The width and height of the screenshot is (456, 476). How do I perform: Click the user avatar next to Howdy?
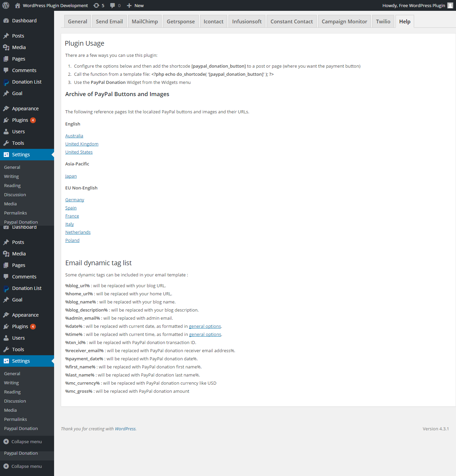pyautogui.click(x=450, y=5)
